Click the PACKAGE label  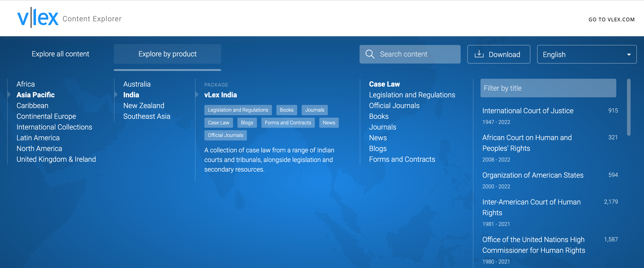point(216,85)
